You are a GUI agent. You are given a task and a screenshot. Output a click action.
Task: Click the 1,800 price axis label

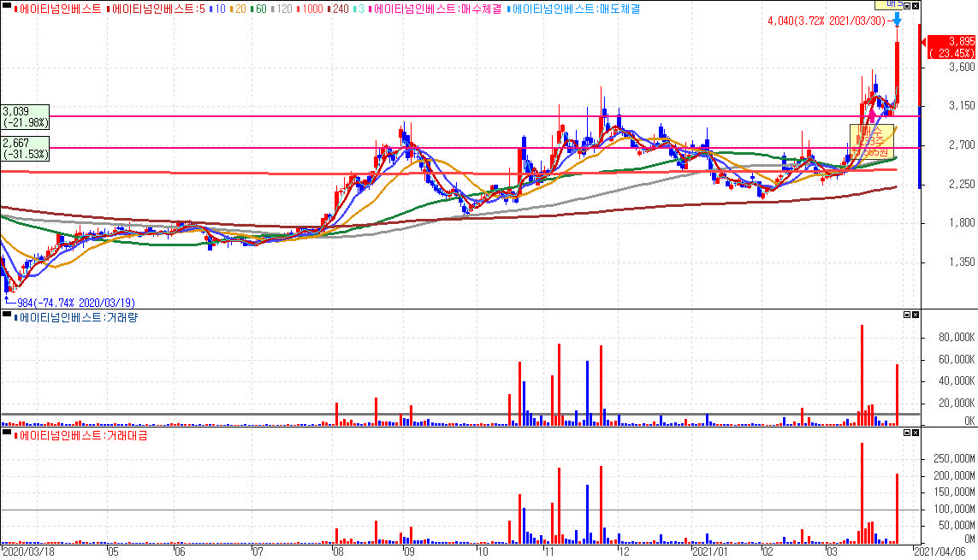[961, 223]
